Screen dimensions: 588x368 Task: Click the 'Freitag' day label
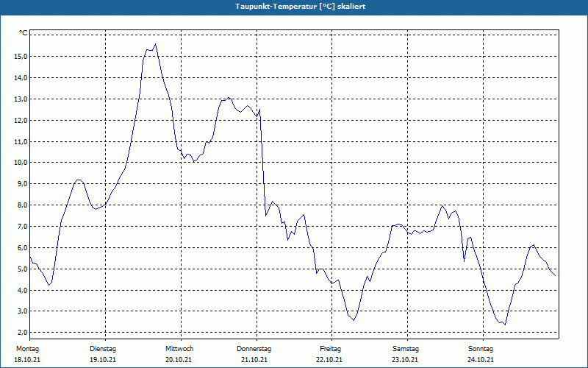[330, 349]
